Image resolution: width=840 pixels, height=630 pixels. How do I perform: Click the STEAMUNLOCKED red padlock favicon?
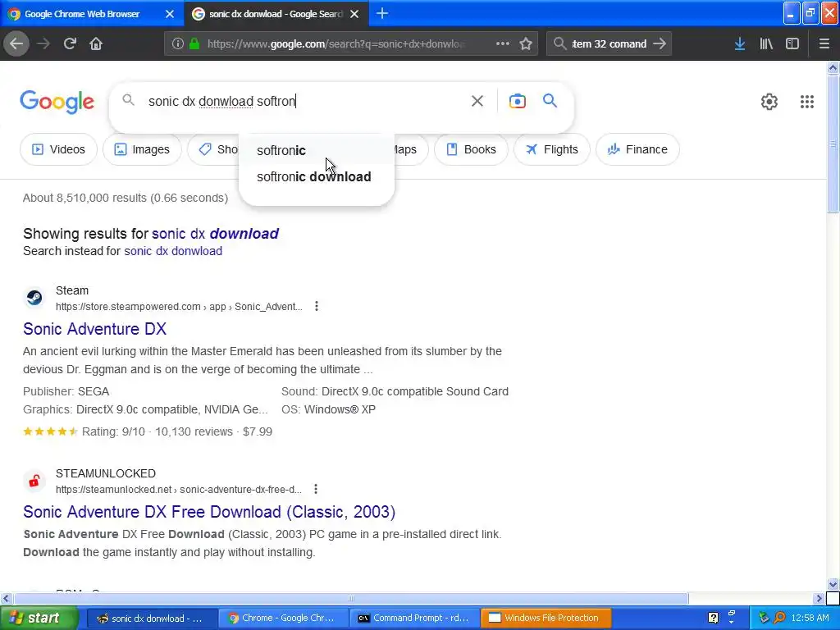[x=34, y=481]
